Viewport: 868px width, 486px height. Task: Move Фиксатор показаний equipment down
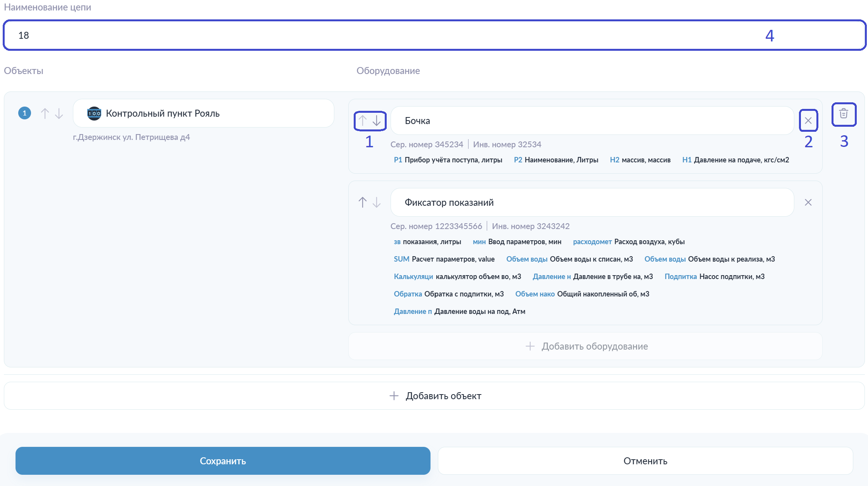(x=377, y=202)
